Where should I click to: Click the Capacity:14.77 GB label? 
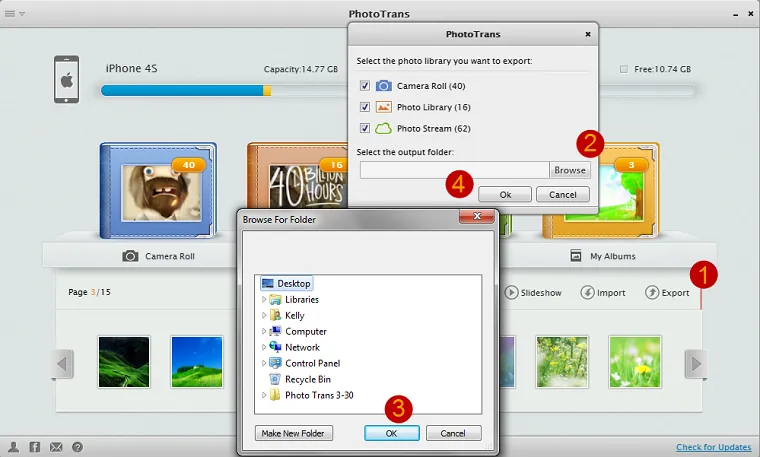click(301, 69)
